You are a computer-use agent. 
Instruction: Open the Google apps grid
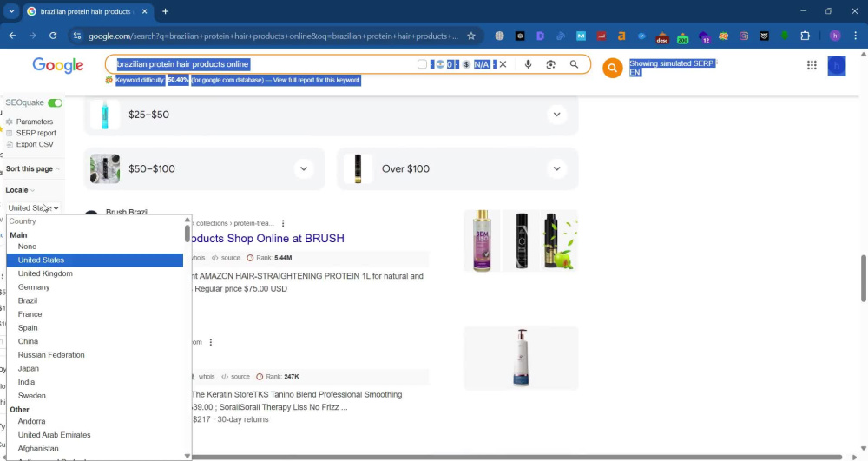click(x=812, y=65)
